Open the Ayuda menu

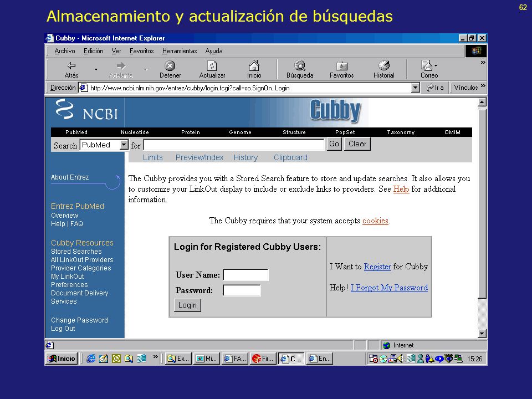[214, 51]
